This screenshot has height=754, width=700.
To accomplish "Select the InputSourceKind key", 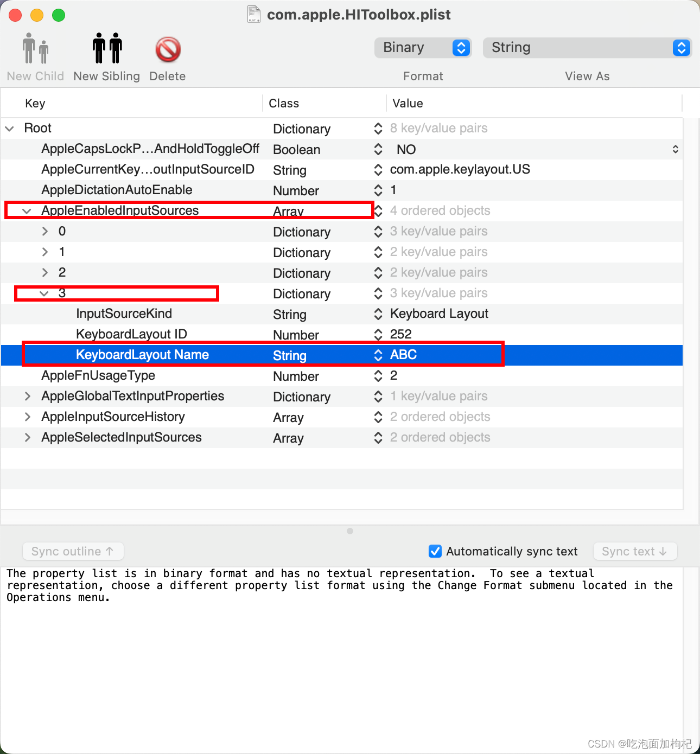I will coord(124,314).
